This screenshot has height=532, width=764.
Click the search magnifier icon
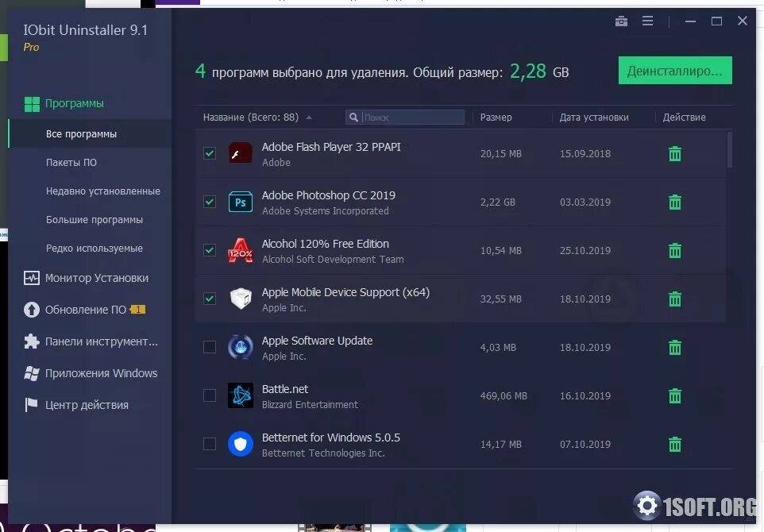353,118
